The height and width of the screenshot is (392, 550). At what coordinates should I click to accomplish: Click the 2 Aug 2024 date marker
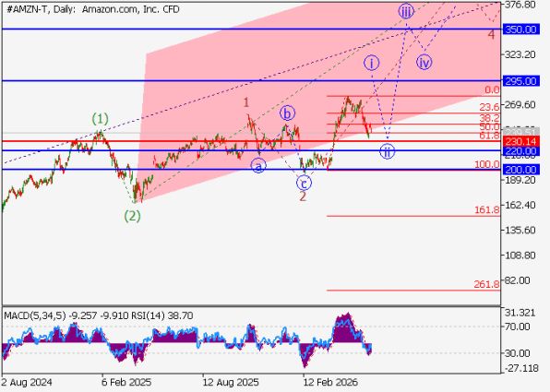pyautogui.click(x=27, y=382)
